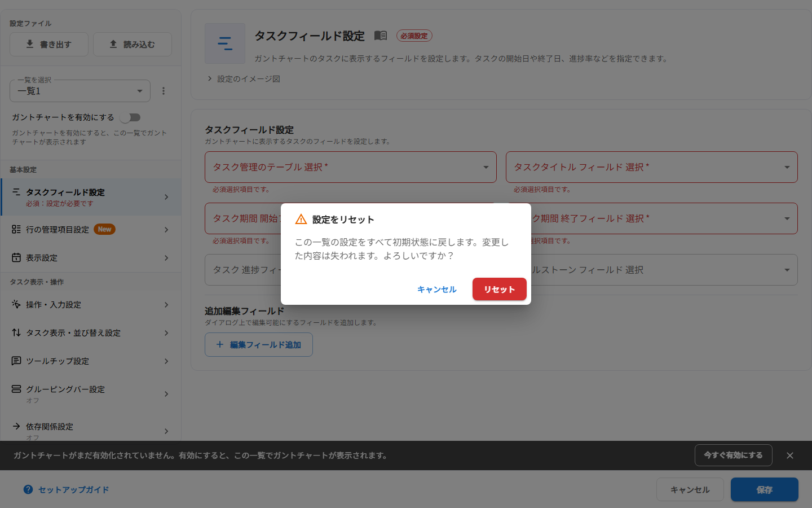Click the grouping bars icon
This screenshot has height=508, width=812.
click(16, 389)
